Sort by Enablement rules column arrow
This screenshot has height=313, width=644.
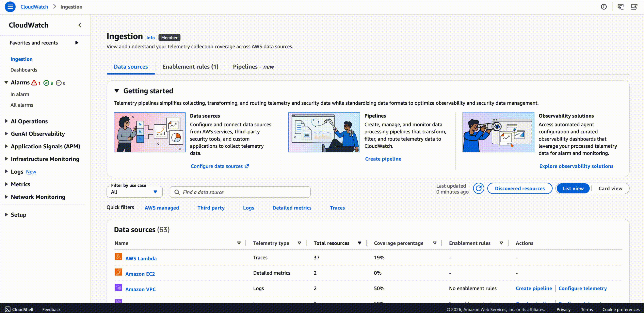pyautogui.click(x=501, y=243)
